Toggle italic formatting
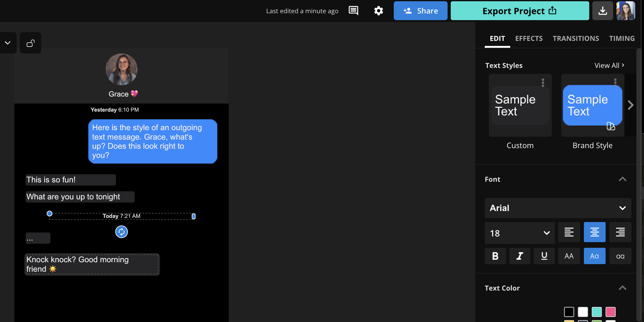 520,256
